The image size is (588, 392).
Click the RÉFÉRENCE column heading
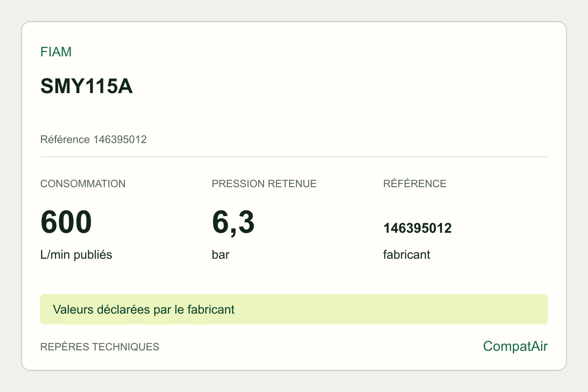(x=415, y=184)
